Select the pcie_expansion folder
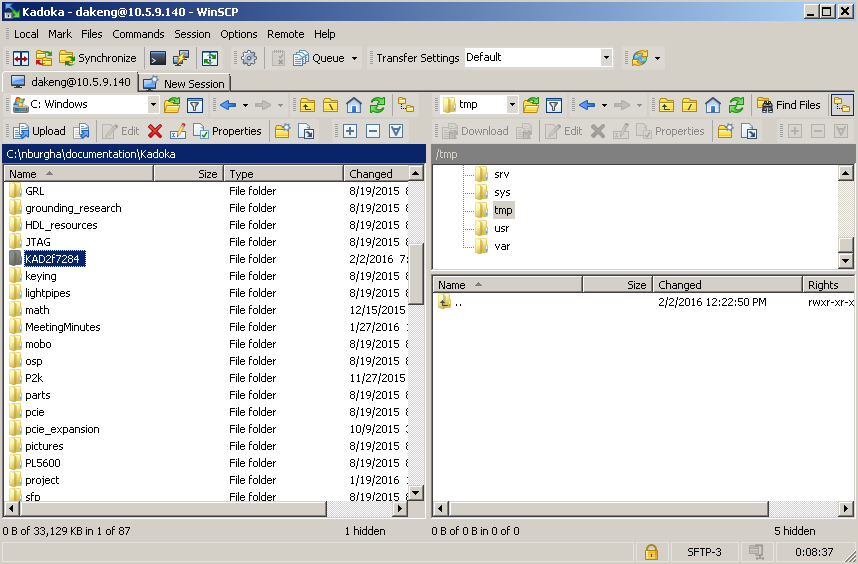858x564 pixels. (x=62, y=429)
